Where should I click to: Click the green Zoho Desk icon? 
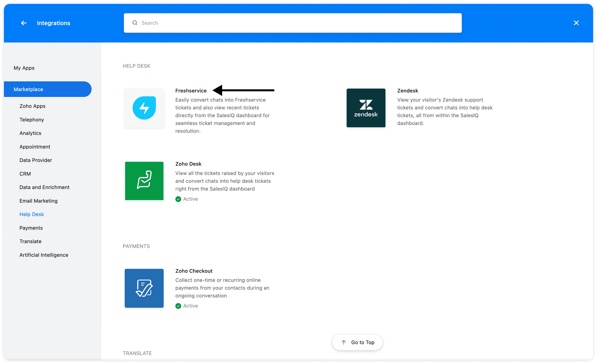144,181
